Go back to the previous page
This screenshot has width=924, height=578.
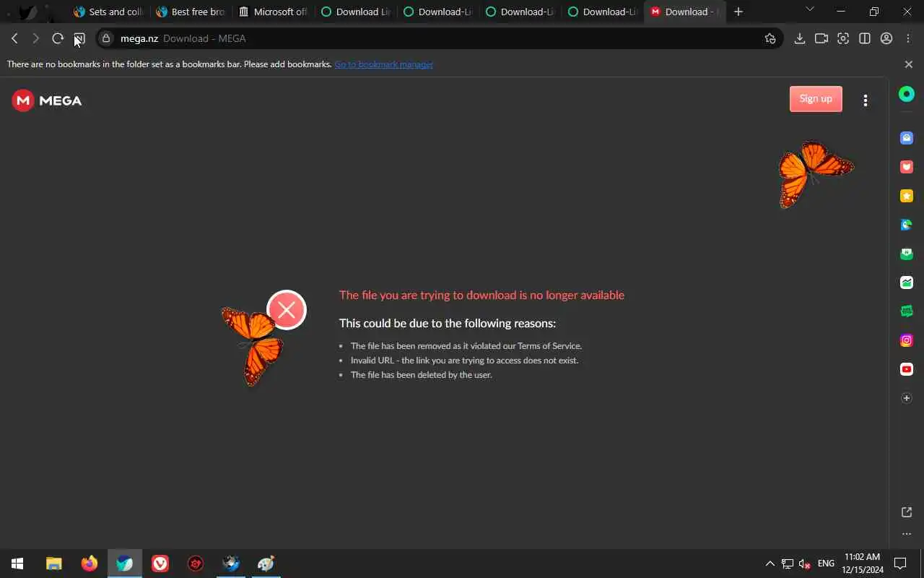[x=14, y=38]
